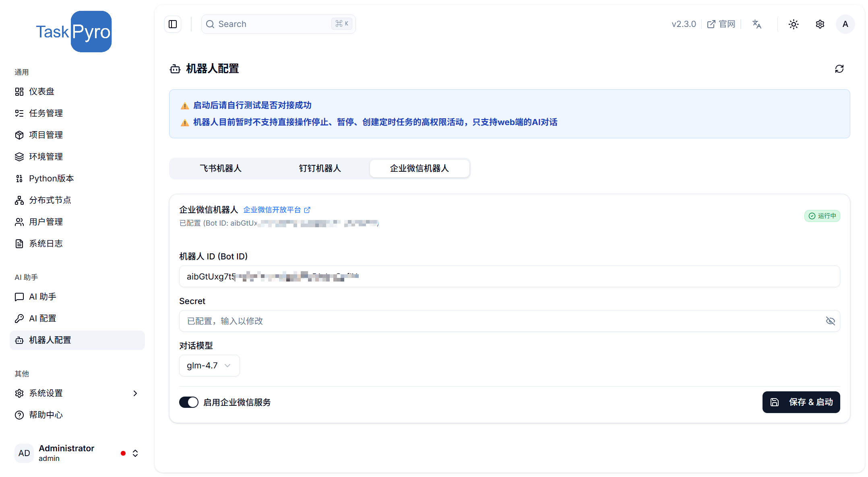Open the 对话模型 dropdown
Image resolution: width=868 pixels, height=477 pixels.
209,365
